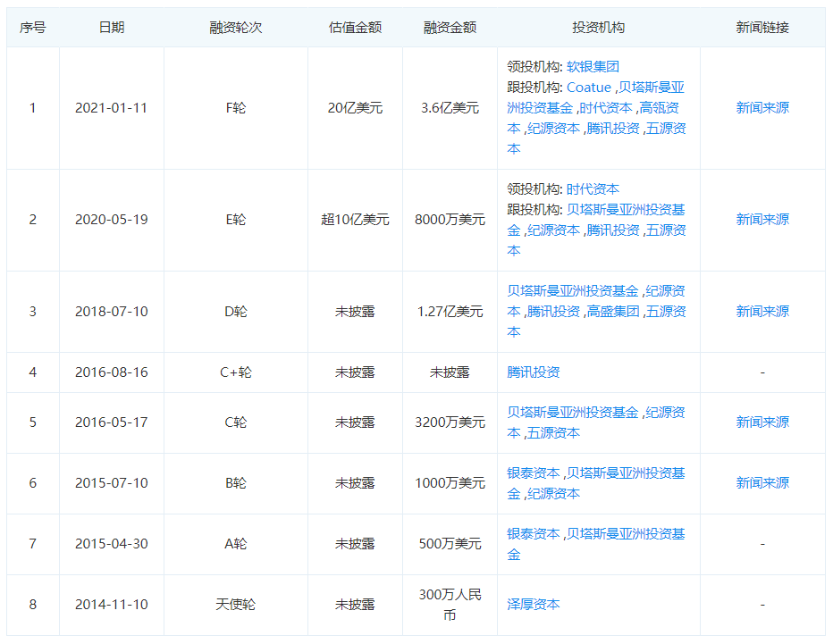
Task: Click the 融资金额 column header
Action: tap(450, 28)
